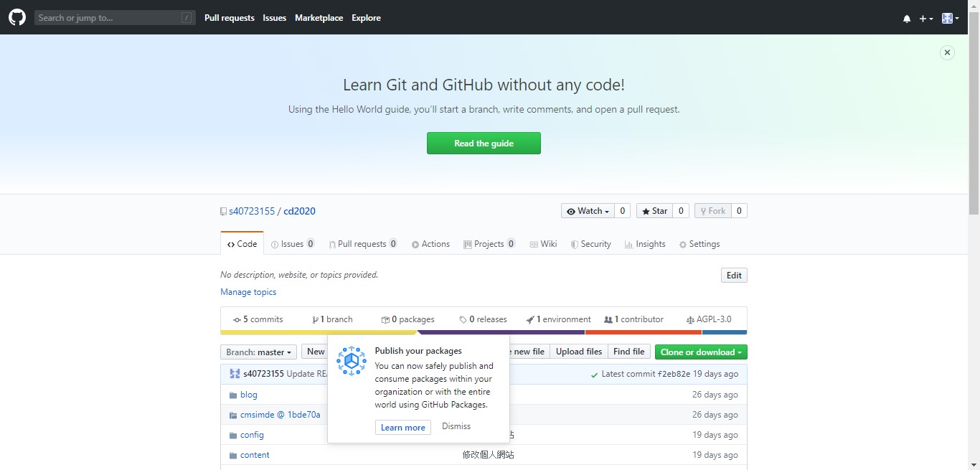Open the notifications bell icon

point(907,19)
